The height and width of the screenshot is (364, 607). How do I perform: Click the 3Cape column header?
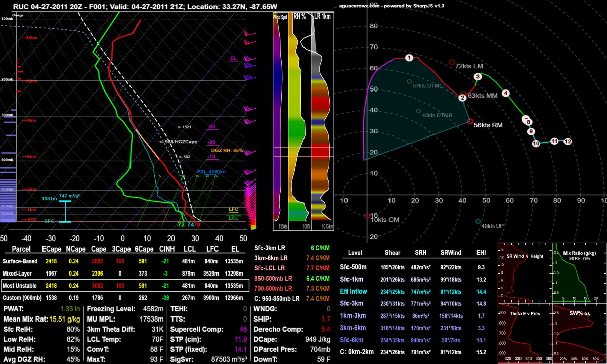point(121,249)
